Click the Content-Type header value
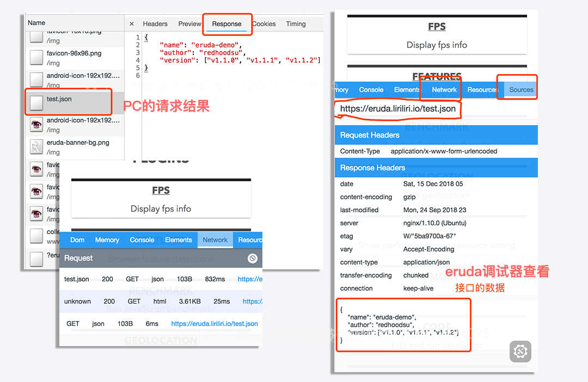588x382 pixels. (444, 151)
